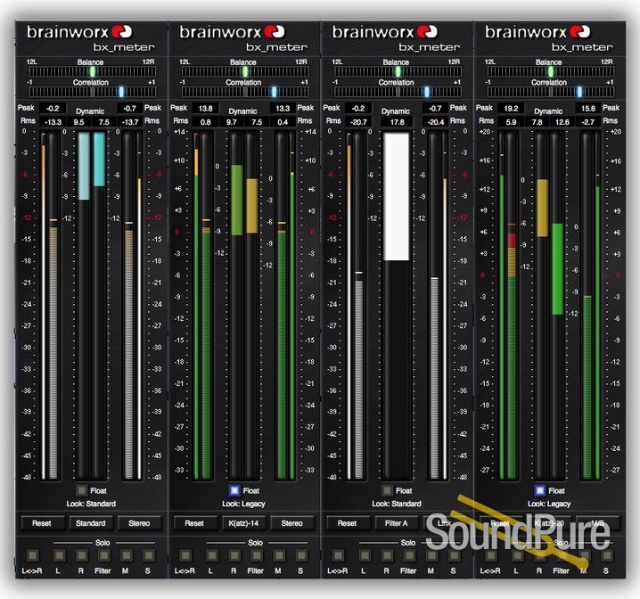This screenshot has height=599, width=640.
Task: Enable Filter solo in the Filter A meter
Action: pos(409,555)
